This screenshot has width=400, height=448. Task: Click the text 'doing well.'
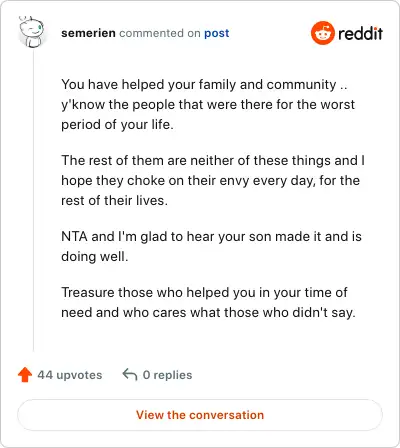point(95,257)
